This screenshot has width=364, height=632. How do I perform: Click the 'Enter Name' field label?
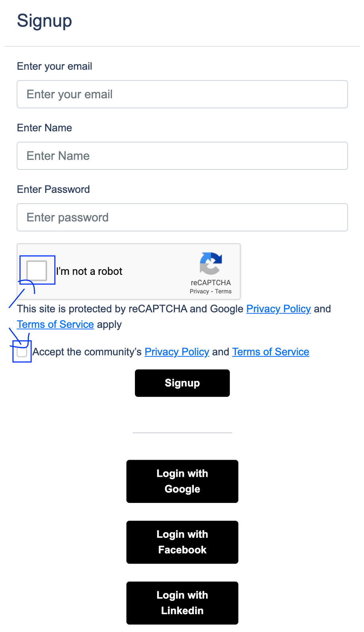[x=44, y=128]
